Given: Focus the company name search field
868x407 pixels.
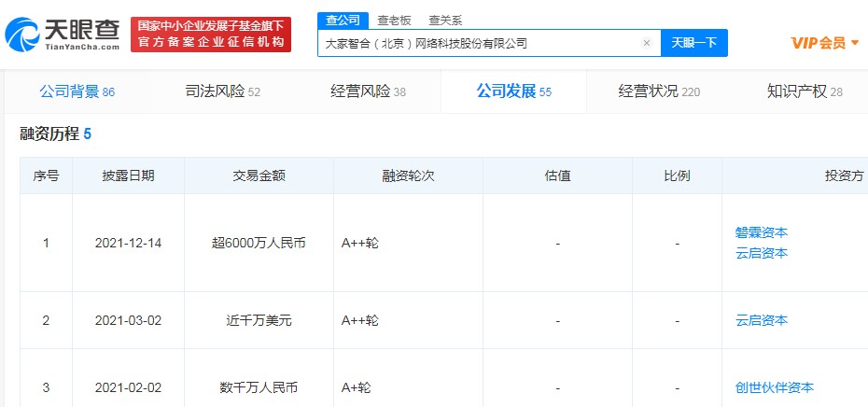Looking at the screenshot, I should tap(479, 43).
